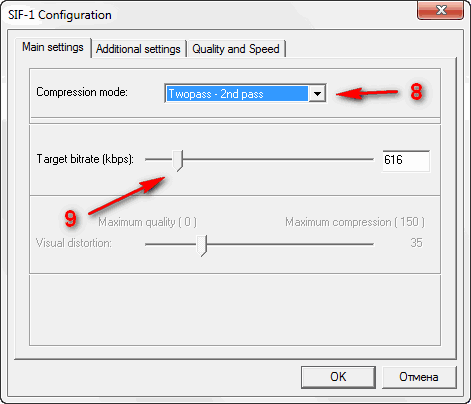This screenshot has height=404, width=471.
Task: Focus the bitrate field showing 616
Action: [406, 160]
